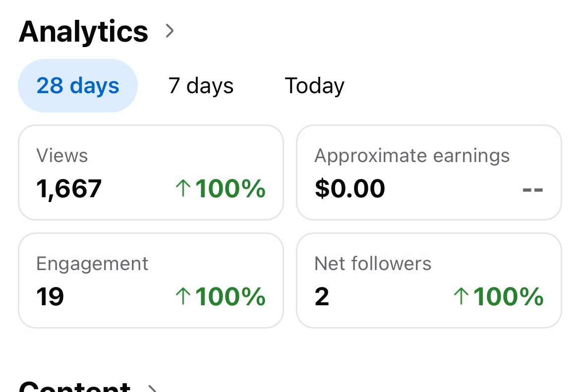This screenshot has width=580, height=392.
Task: Click the 100% change in Net followers
Action: click(x=508, y=296)
